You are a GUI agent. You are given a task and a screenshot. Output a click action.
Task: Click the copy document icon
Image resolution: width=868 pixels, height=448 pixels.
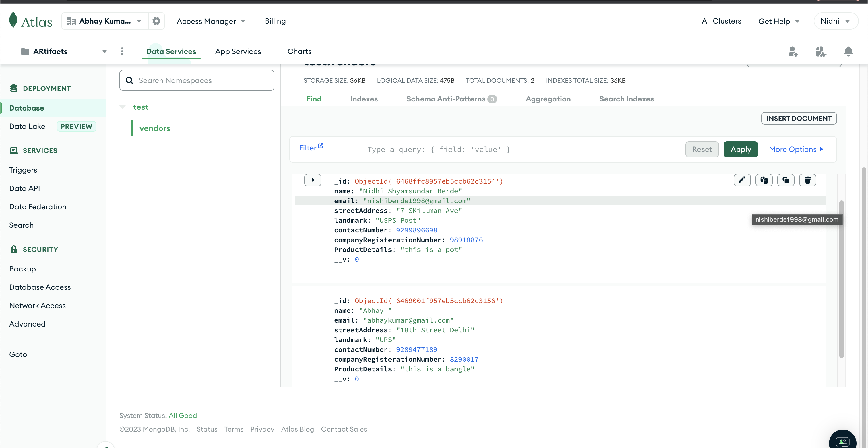coord(764,180)
